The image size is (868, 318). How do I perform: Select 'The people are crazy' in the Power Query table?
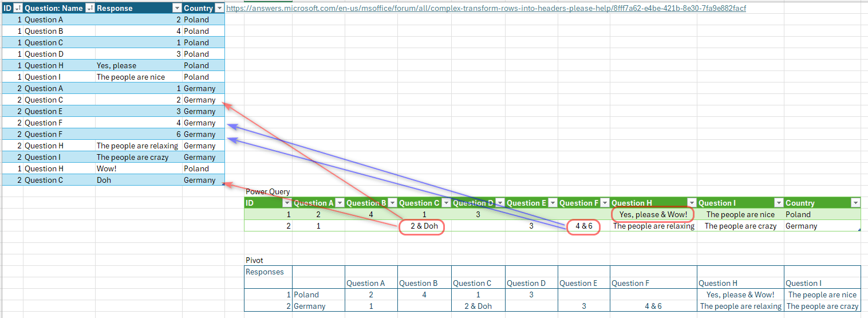[740, 226]
